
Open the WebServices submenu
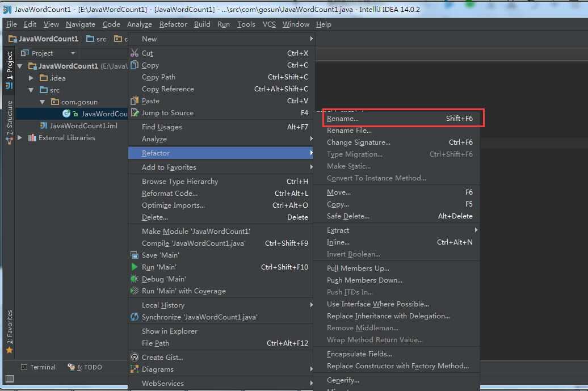[221, 383]
